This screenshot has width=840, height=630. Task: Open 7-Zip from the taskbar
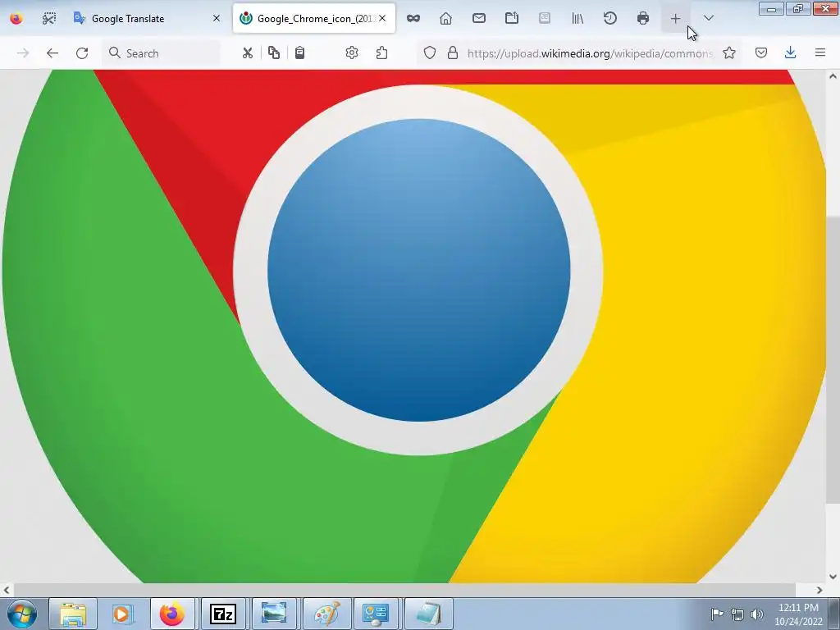223,614
